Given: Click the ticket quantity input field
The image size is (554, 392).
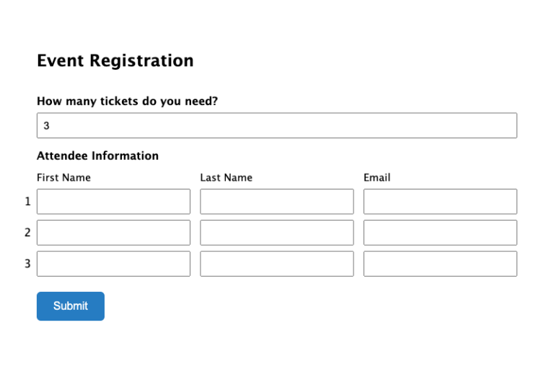Looking at the screenshot, I should point(277,125).
